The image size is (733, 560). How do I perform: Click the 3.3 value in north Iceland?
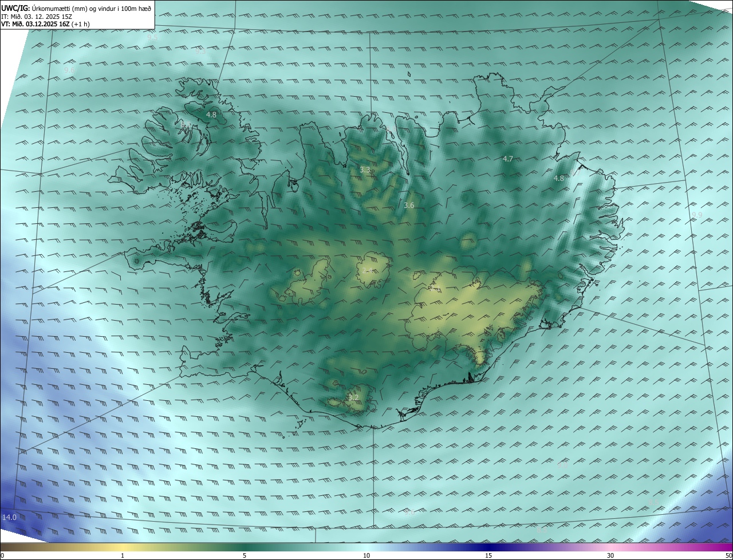pos(365,169)
